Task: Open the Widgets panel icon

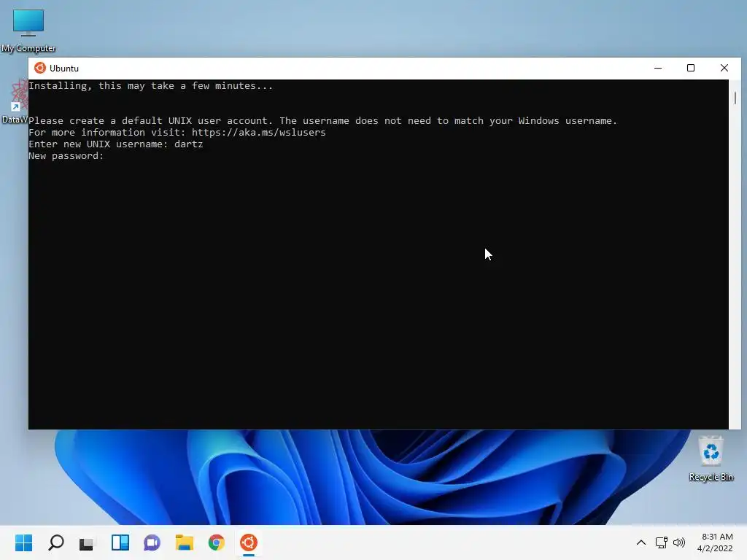Action: (120, 542)
